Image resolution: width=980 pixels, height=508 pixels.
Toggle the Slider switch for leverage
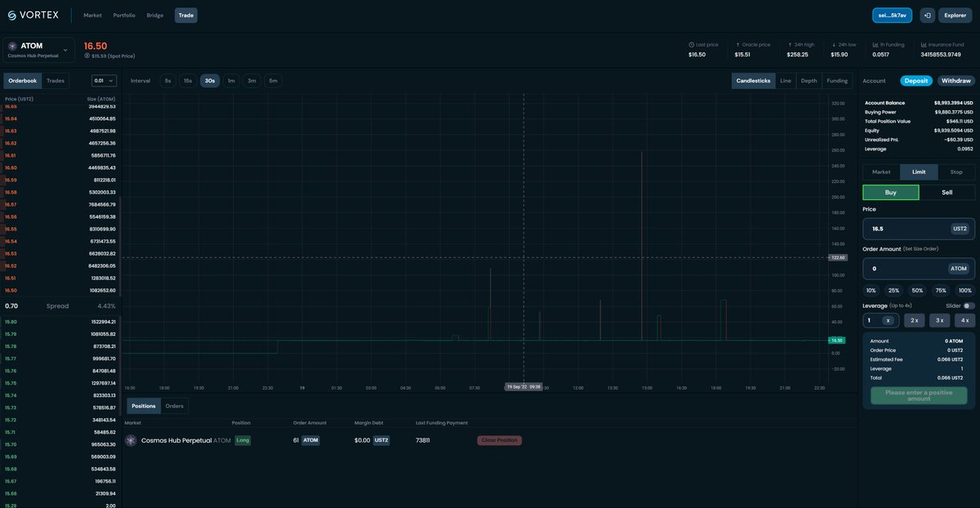point(969,305)
